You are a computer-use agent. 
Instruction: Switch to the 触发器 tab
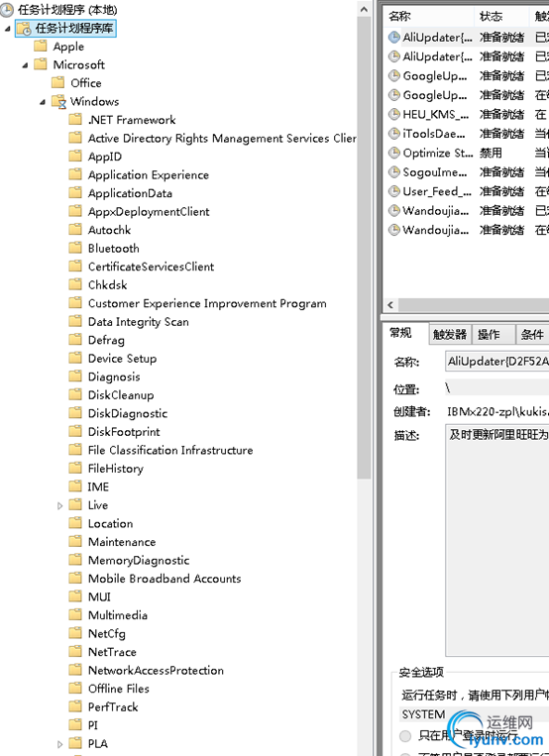click(450, 335)
